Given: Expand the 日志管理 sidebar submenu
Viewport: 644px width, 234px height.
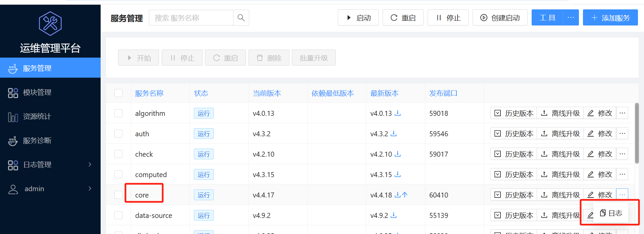Looking at the screenshot, I should (x=90, y=164).
